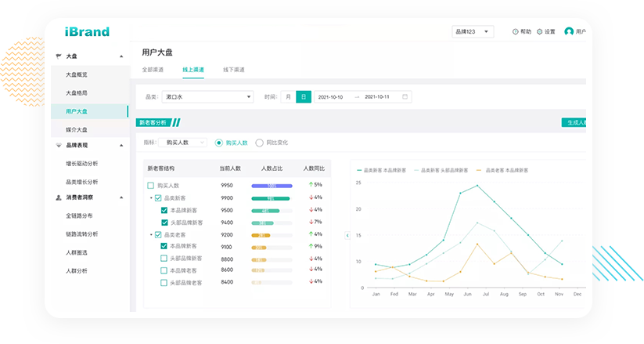Switch time granularity to 月
This screenshot has height=344, width=644.
[288, 96]
